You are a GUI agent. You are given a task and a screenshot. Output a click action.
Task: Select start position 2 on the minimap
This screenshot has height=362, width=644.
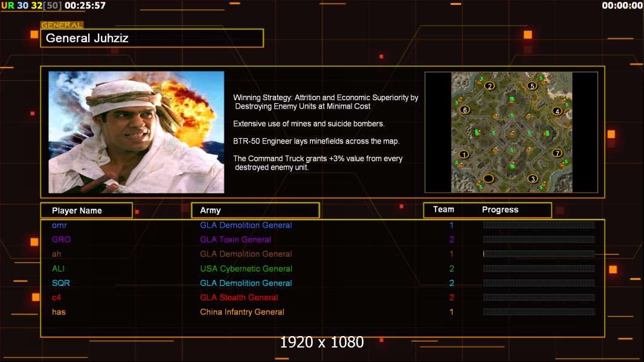tap(489, 86)
